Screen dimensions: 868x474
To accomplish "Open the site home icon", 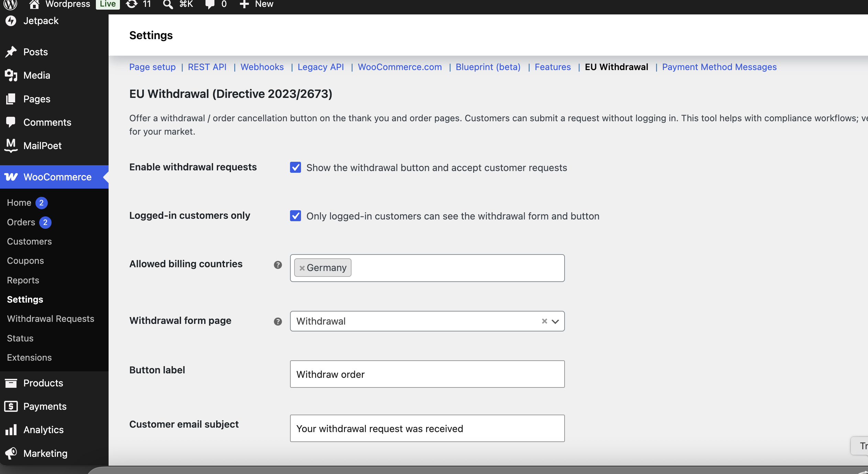I will click(34, 4).
